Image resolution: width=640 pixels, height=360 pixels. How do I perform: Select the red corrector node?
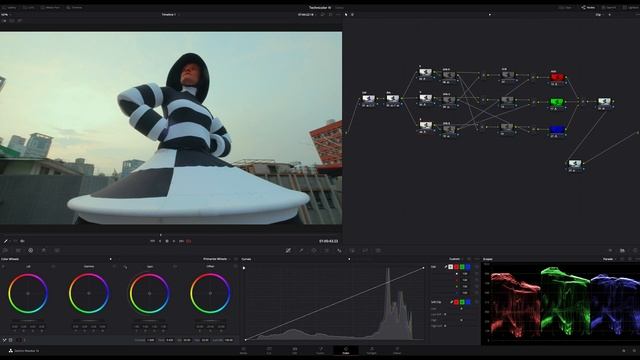click(x=557, y=77)
